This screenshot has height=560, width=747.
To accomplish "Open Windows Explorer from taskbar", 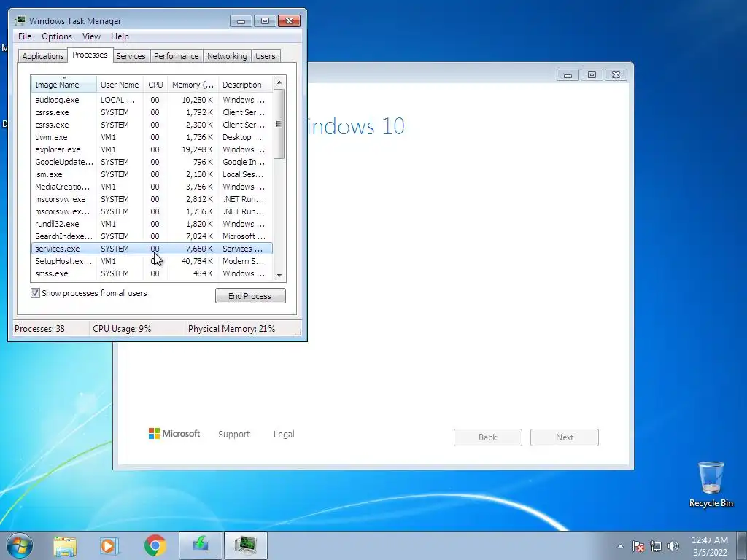I will point(65,545).
